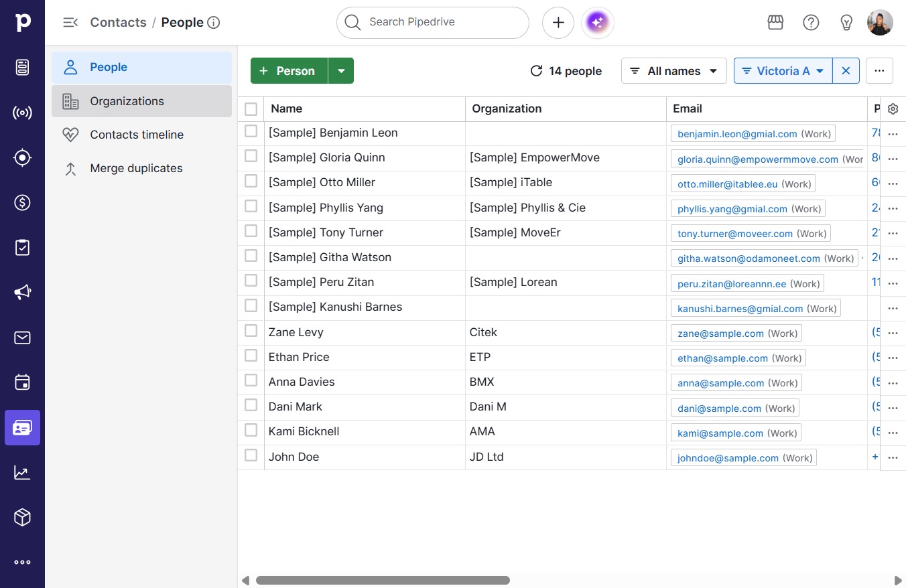The height and width of the screenshot is (588, 906).
Task: Open Deals dollar icon in sidebar
Action: pos(22,202)
